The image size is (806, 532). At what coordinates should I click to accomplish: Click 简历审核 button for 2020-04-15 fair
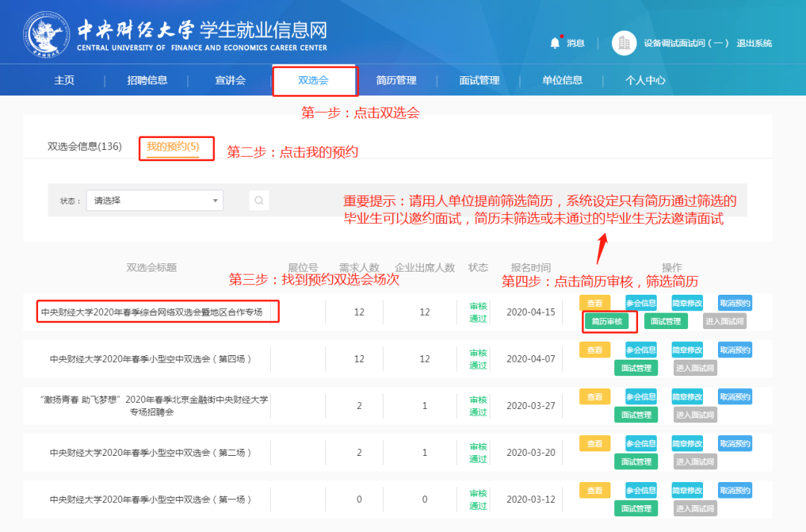(606, 322)
